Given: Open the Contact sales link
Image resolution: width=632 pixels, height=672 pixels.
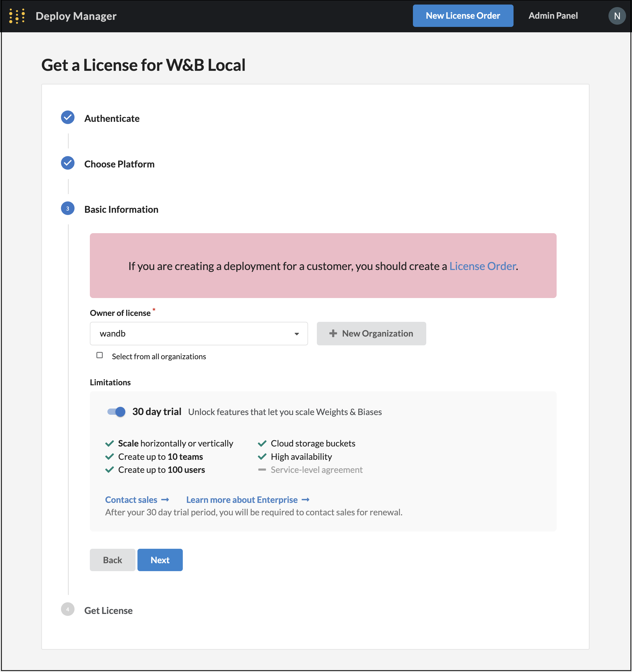Looking at the screenshot, I should [x=131, y=499].
